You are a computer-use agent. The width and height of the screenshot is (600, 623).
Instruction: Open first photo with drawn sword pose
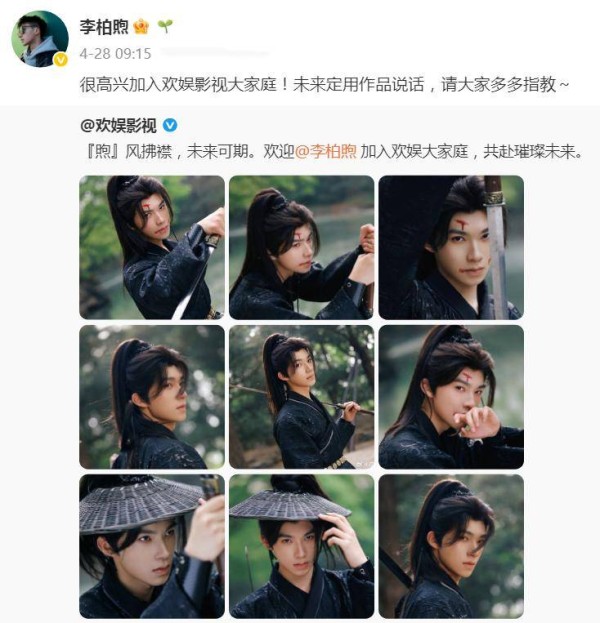pyautogui.click(x=152, y=247)
